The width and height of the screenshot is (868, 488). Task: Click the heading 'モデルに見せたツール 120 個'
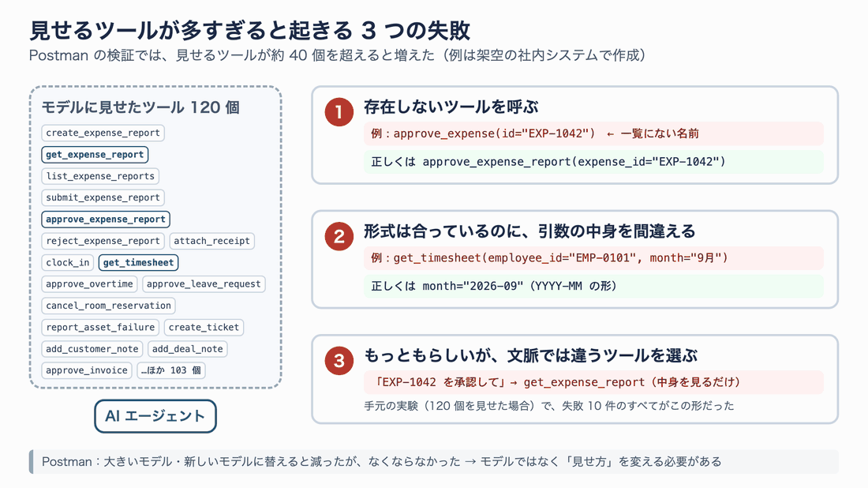pos(140,107)
